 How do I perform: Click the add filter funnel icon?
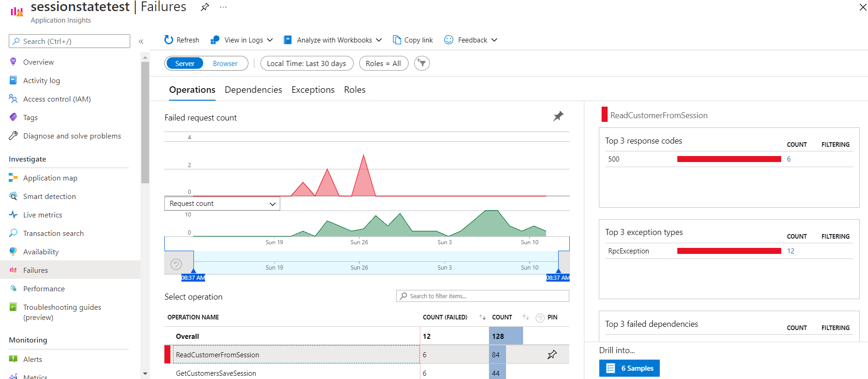click(x=422, y=63)
